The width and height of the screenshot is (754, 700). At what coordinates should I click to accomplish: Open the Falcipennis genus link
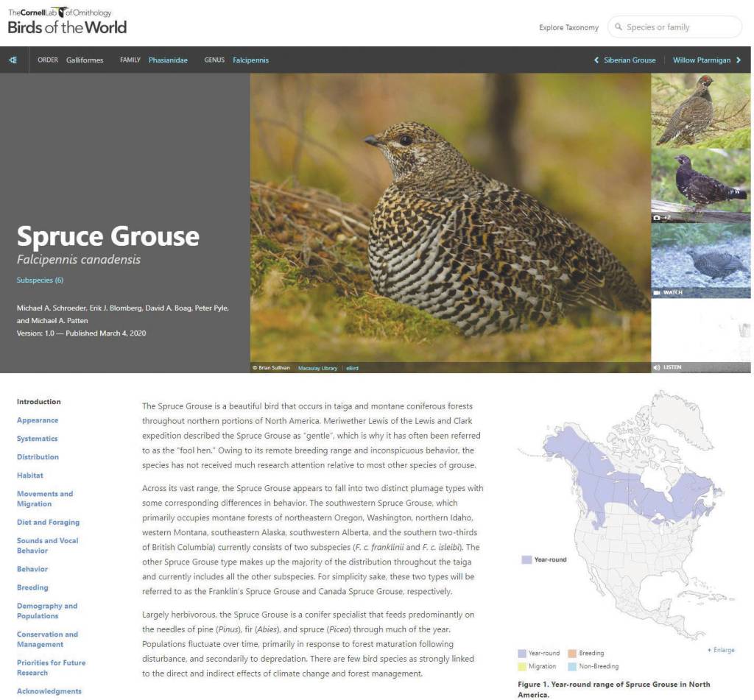250,60
